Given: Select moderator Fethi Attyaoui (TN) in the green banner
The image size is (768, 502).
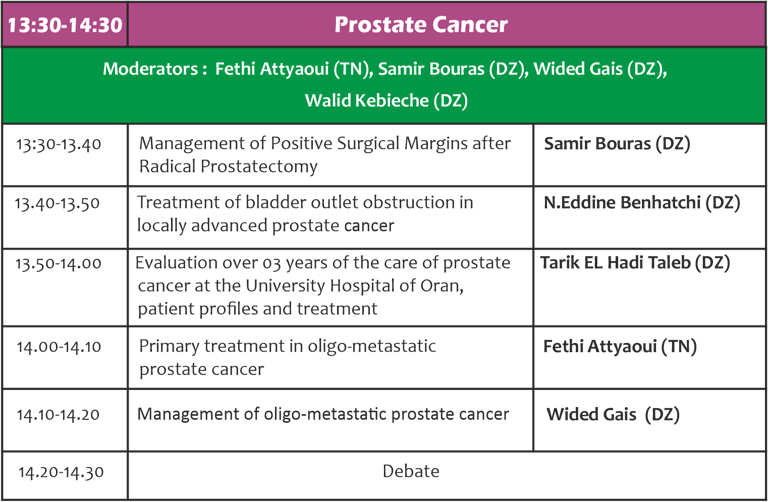Looking at the screenshot, I should pos(292,69).
